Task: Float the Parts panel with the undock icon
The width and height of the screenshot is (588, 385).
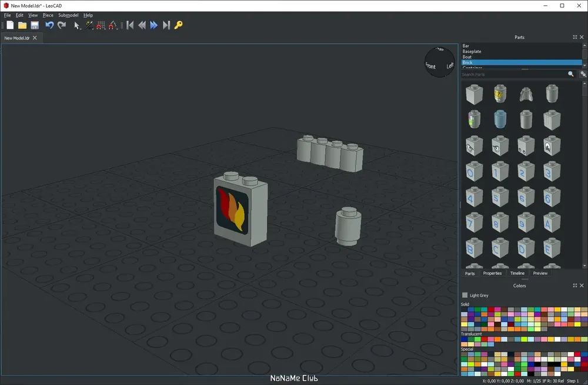Action: pyautogui.click(x=575, y=37)
